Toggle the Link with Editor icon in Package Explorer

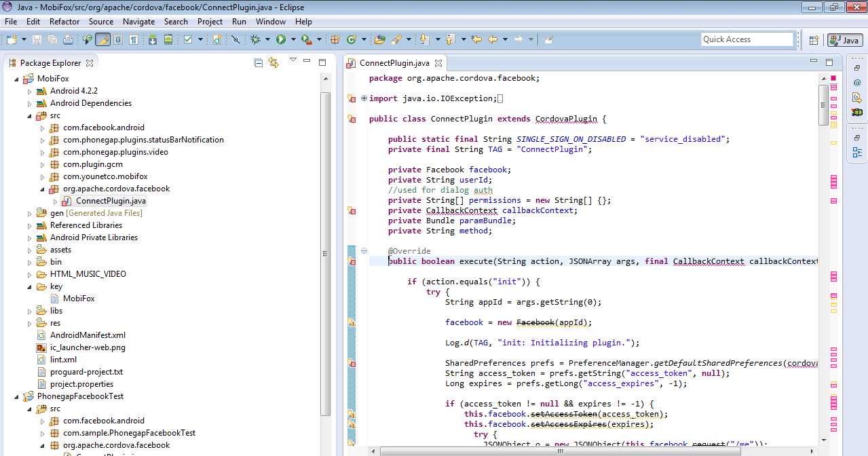274,62
